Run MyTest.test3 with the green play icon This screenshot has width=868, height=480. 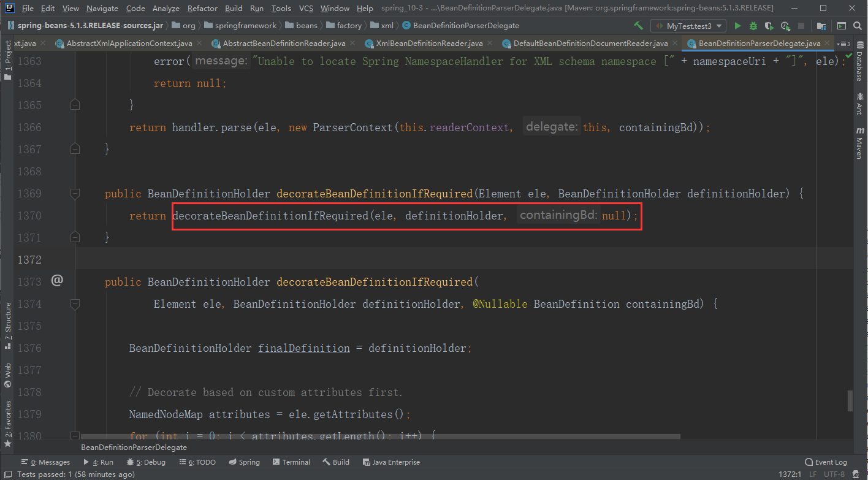pyautogui.click(x=737, y=26)
